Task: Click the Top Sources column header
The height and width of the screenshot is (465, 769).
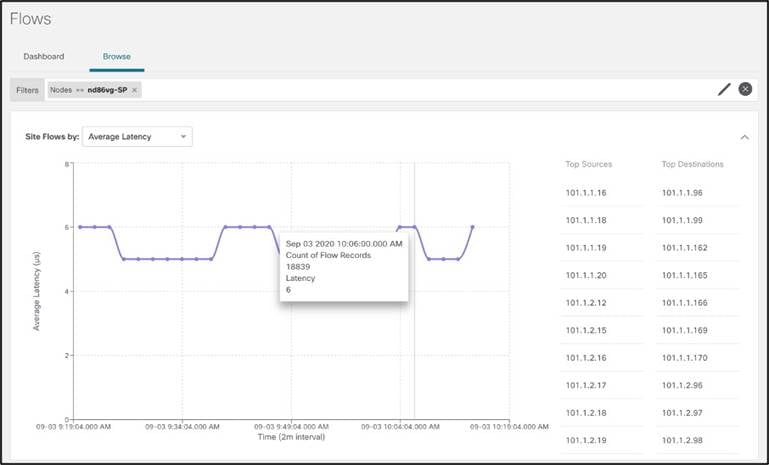Action: (x=589, y=164)
